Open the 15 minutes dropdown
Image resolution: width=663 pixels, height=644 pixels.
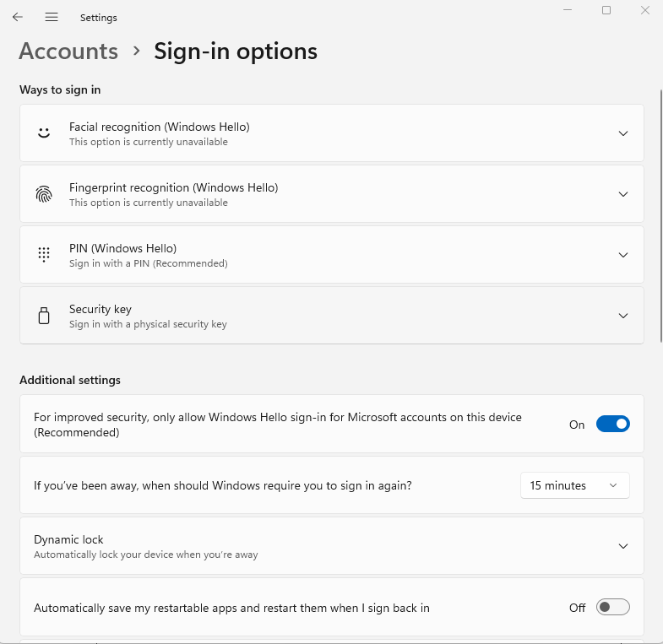pyautogui.click(x=574, y=485)
